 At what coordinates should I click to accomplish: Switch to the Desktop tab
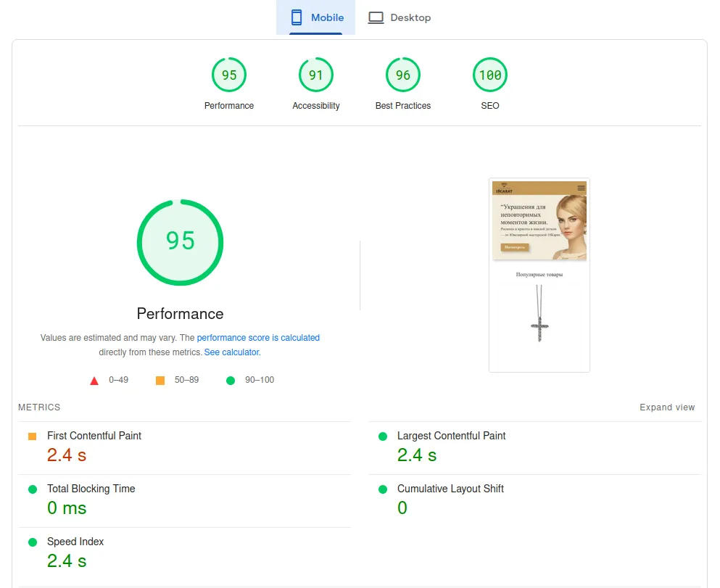click(x=400, y=17)
